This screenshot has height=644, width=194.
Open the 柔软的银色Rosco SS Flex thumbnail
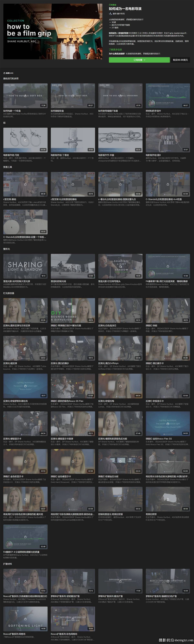(x=73, y=386)
